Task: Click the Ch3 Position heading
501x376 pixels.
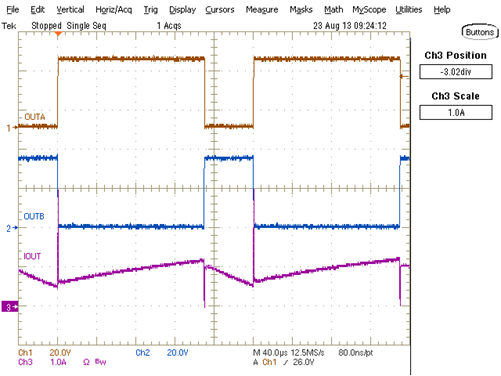Action: coord(455,55)
